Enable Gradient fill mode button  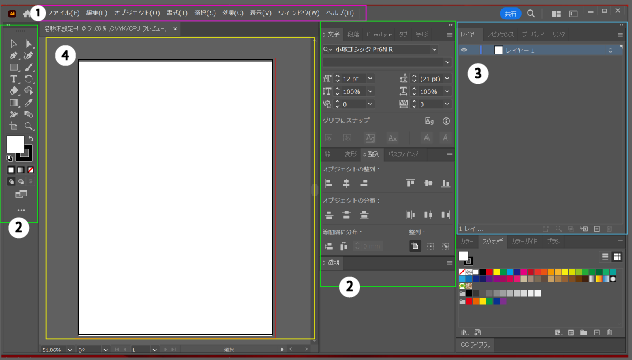point(21,170)
